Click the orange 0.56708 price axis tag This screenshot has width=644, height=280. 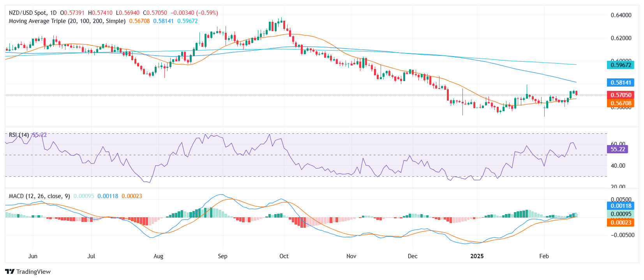[621, 103]
